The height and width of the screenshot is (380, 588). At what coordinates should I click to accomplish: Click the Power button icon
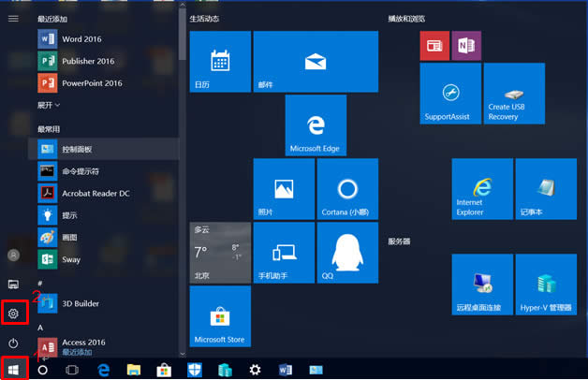[13, 343]
